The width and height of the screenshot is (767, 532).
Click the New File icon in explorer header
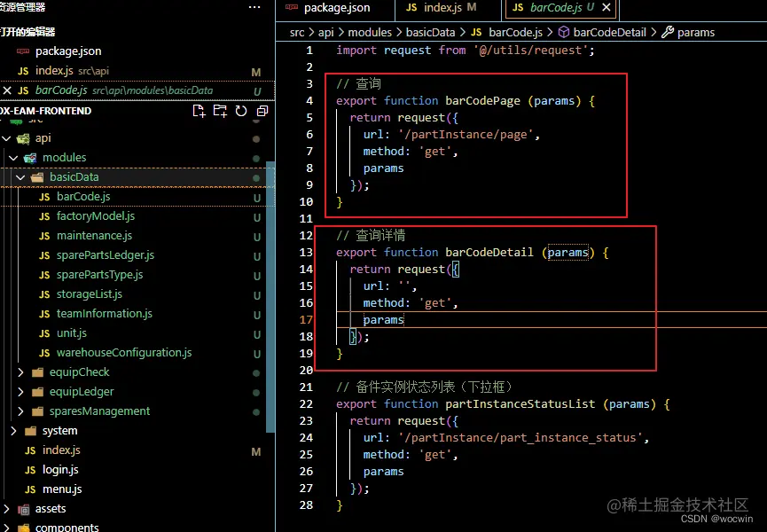[x=199, y=111]
